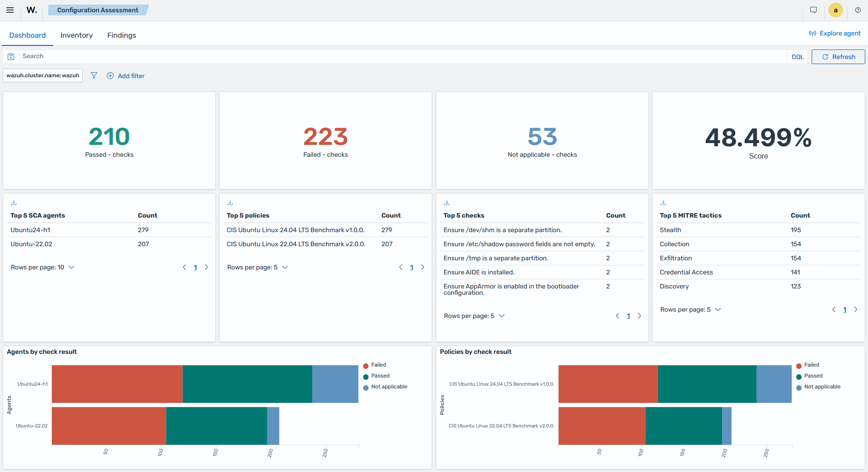Go to next page in MITRE tactics table

click(x=856, y=309)
